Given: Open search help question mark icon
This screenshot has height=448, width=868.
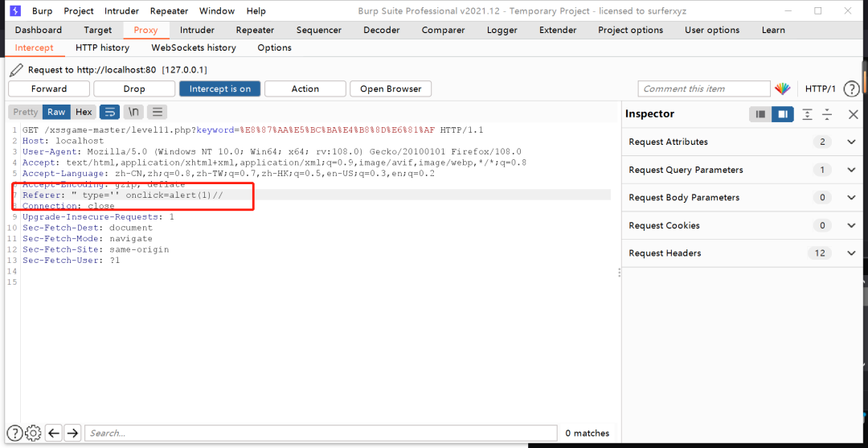Looking at the screenshot, I should (x=15, y=433).
